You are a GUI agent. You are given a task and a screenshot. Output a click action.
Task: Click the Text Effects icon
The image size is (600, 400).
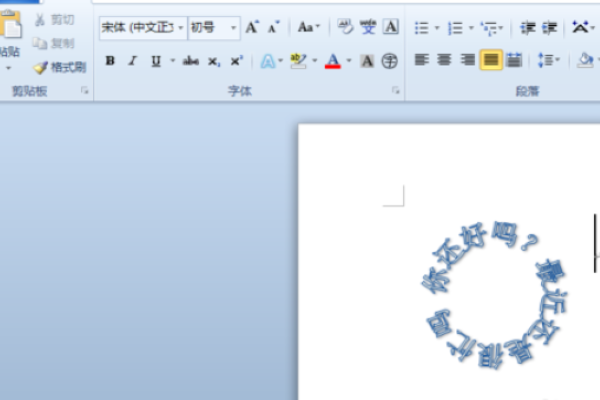(268, 61)
